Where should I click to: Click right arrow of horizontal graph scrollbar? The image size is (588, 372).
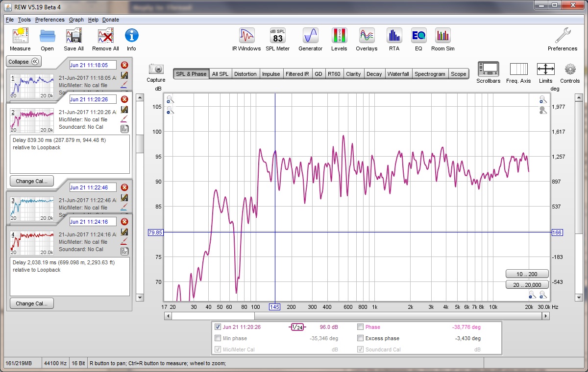tap(545, 316)
